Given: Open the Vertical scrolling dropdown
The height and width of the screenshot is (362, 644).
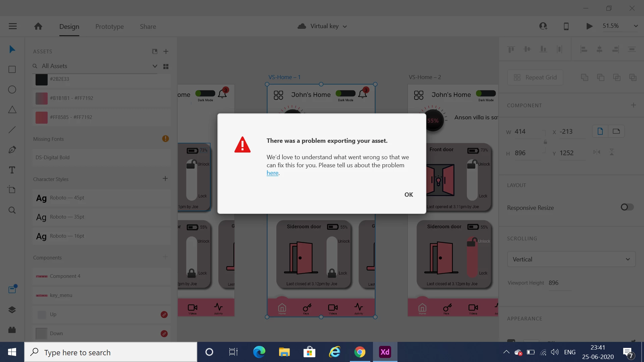Looking at the screenshot, I should [x=571, y=259].
